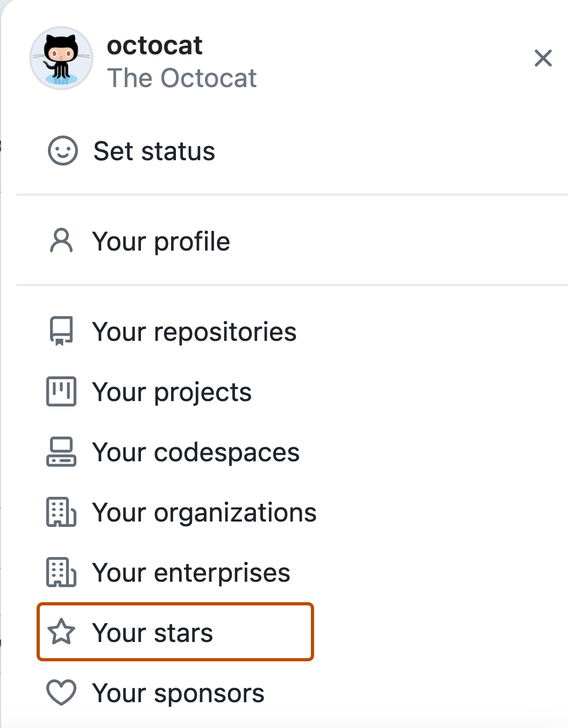Open the Set status option

pyautogui.click(x=154, y=152)
